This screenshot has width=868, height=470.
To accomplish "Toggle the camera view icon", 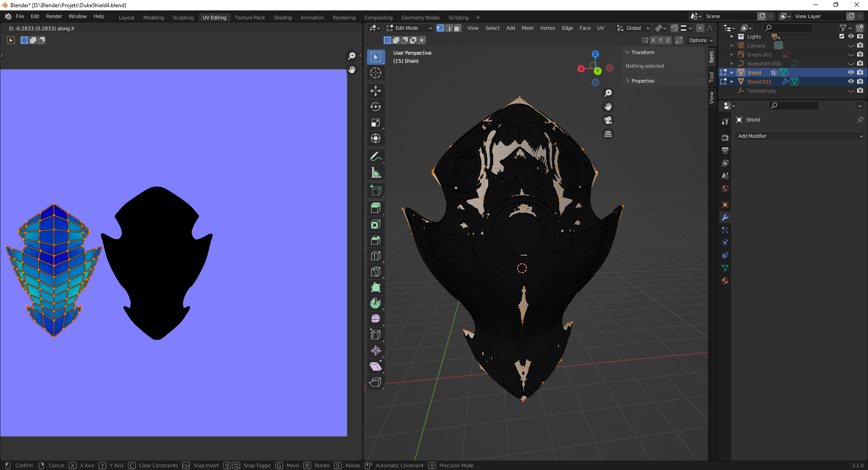I will coord(609,120).
